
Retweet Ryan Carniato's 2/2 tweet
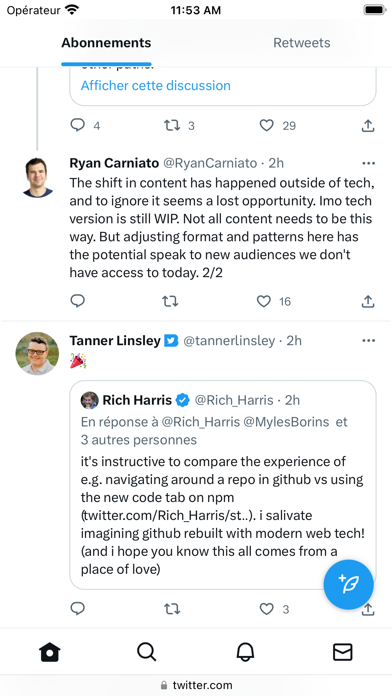coord(170,302)
